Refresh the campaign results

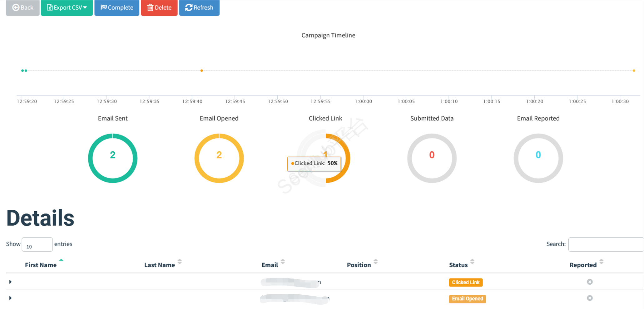click(x=199, y=7)
